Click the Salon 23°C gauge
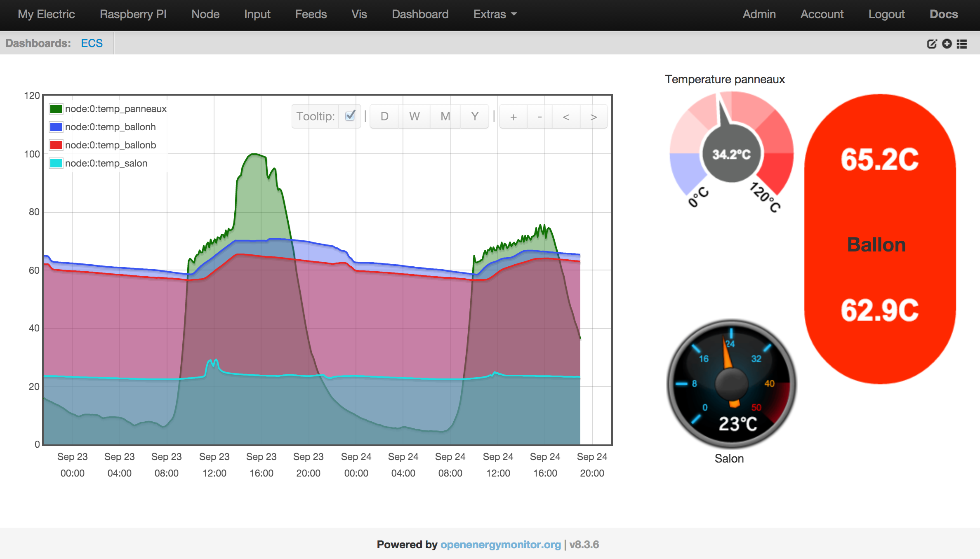 (732, 383)
